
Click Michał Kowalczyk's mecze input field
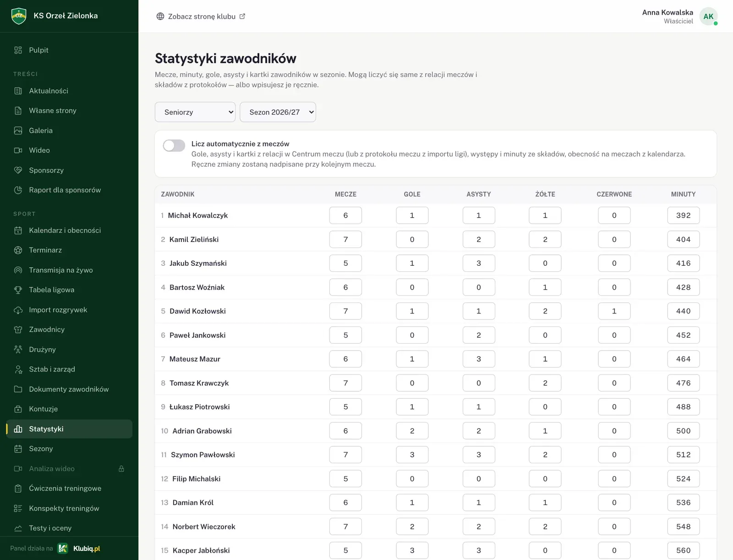[345, 215]
